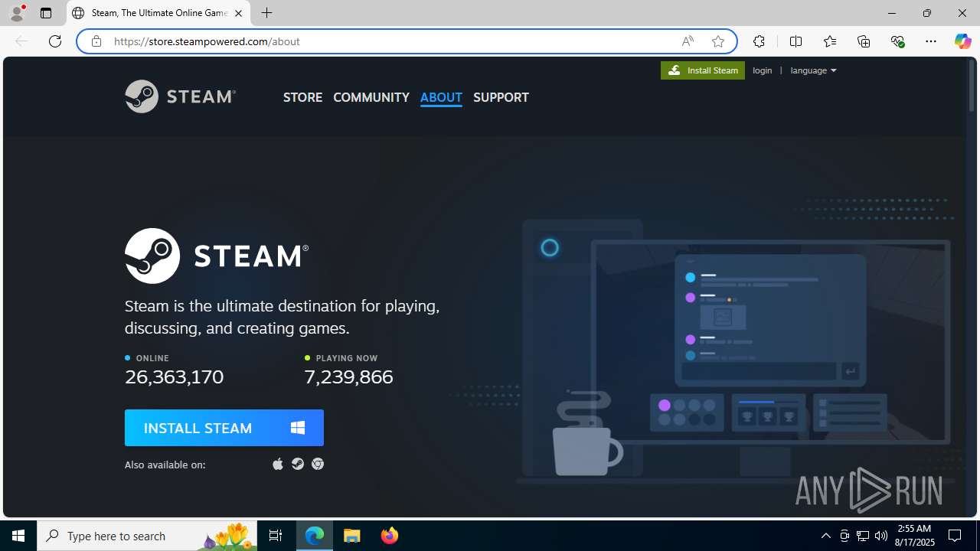The width and height of the screenshot is (980, 551).
Task: Click the 'Also available on:' text
Action: pos(165,465)
